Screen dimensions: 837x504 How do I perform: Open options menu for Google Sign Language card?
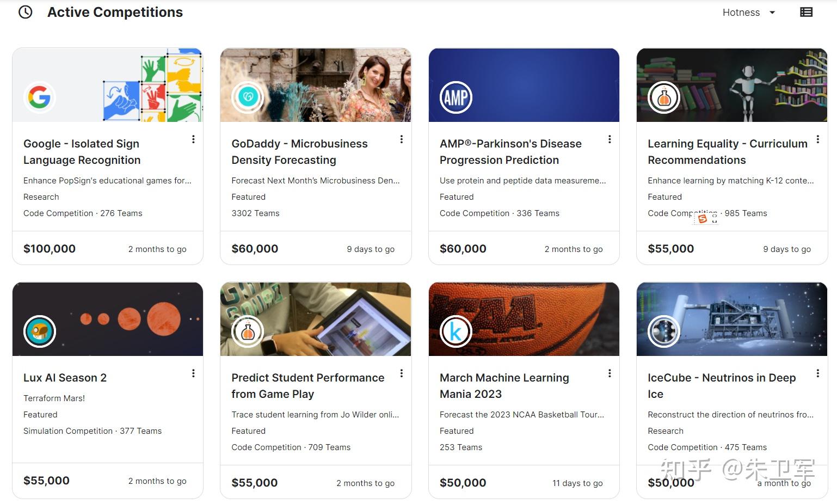(193, 139)
